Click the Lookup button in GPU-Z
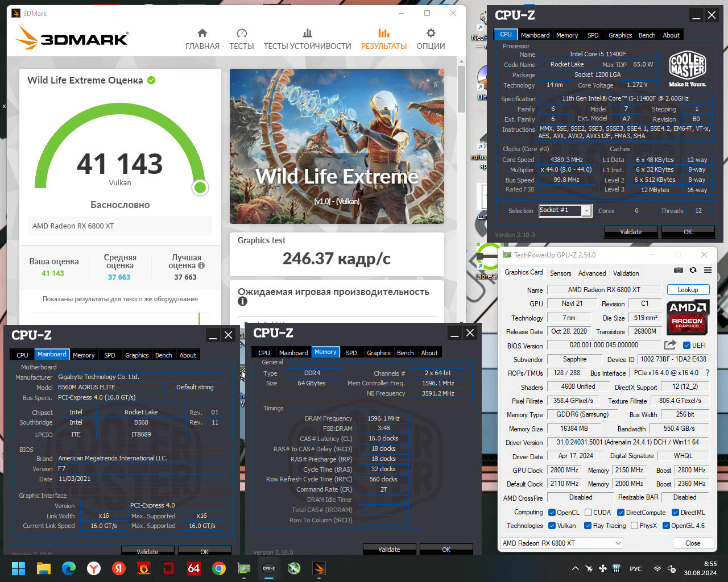Screen dimensions: 728x582 click(688, 290)
